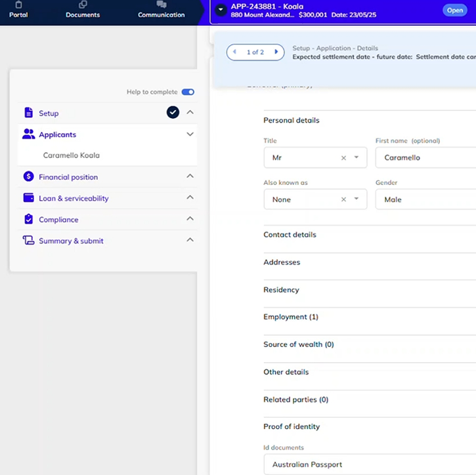The height and width of the screenshot is (475, 476).
Task: Toggle the Help to complete switch
Action: click(188, 92)
